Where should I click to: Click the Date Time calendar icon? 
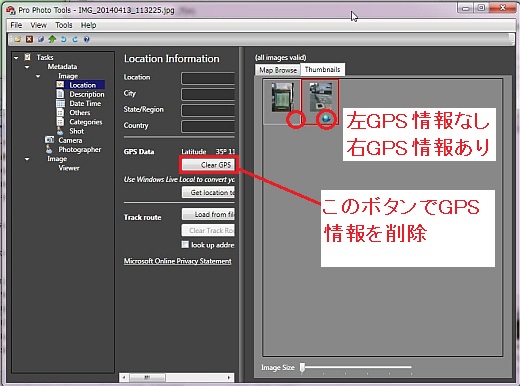[60, 103]
